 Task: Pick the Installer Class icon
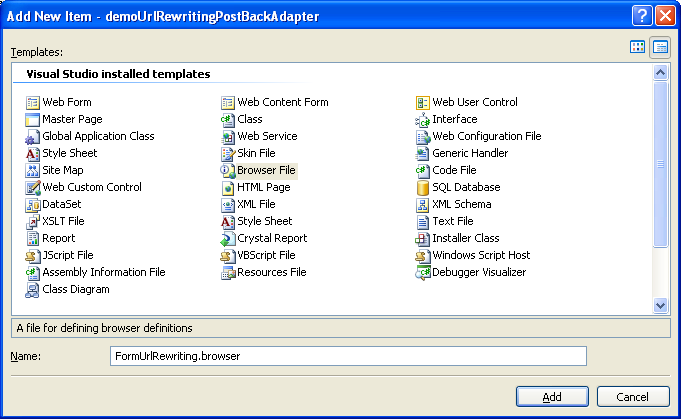(423, 238)
